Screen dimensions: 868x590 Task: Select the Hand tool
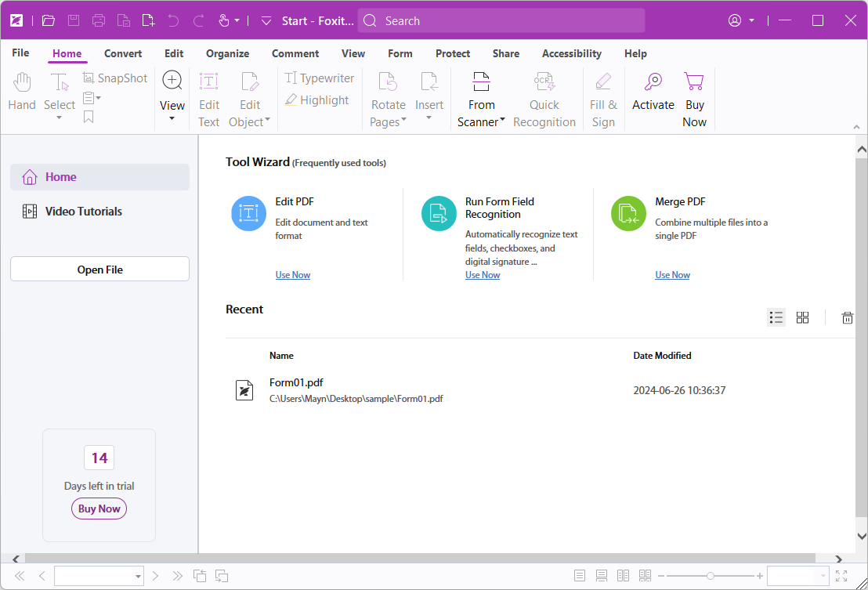tap(22, 91)
